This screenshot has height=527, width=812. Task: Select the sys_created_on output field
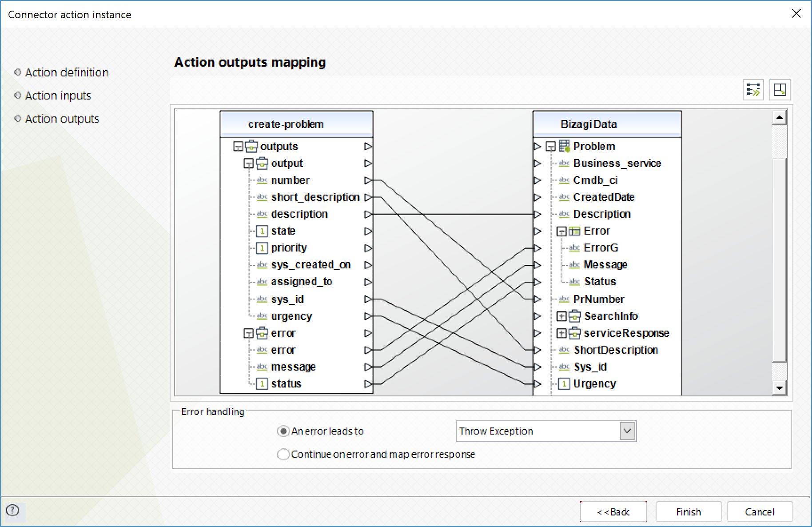pos(311,265)
